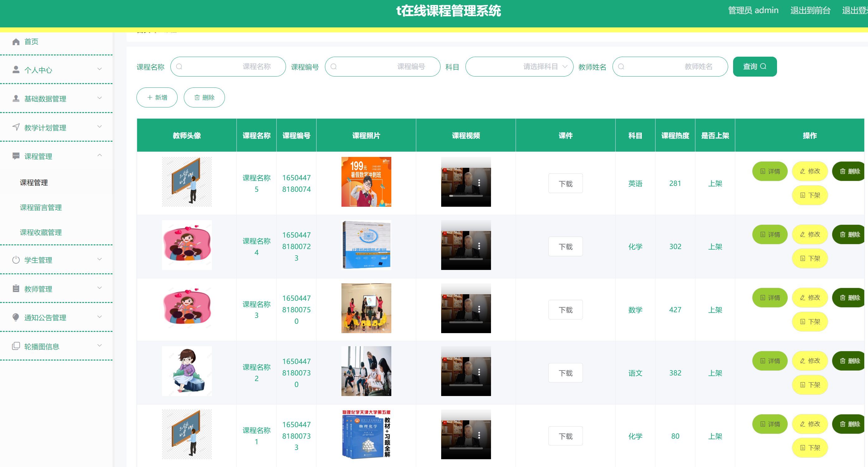Select the 个人中心 person icon
Image resolution: width=868 pixels, height=467 pixels.
coord(16,70)
